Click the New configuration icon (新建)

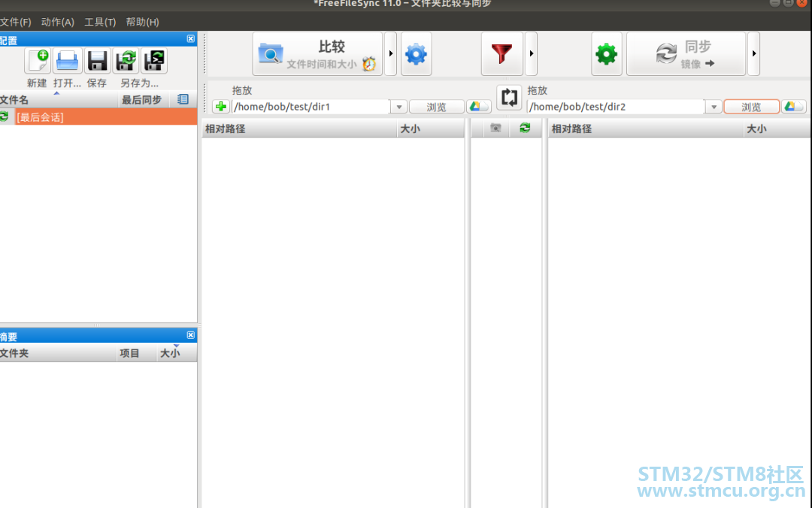click(38, 61)
